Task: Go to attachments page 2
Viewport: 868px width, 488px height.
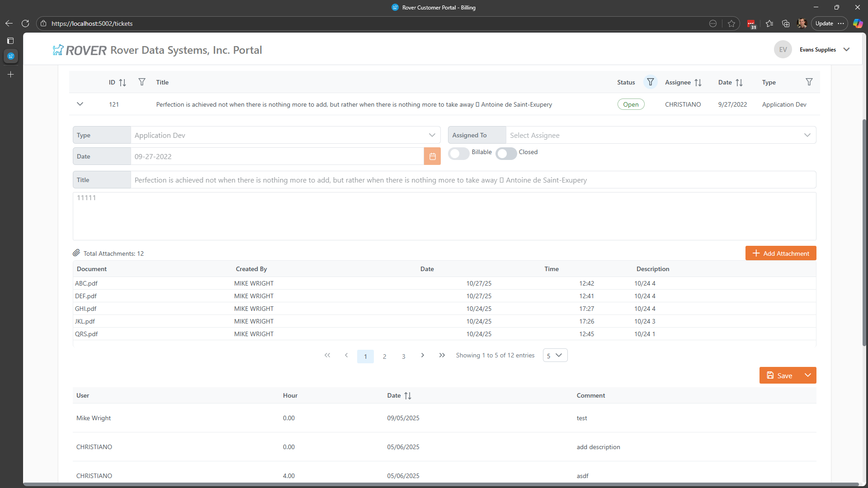Action: (x=384, y=357)
